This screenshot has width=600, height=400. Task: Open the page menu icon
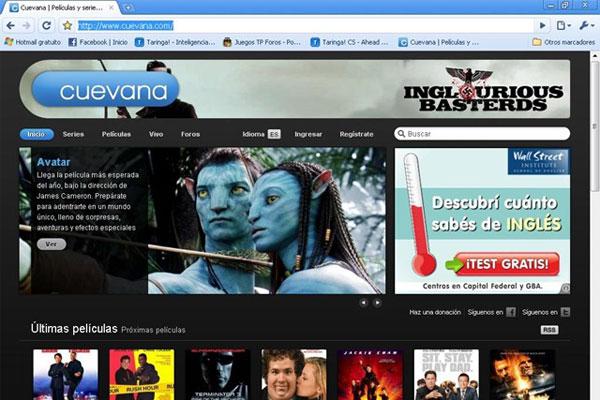coord(564,26)
